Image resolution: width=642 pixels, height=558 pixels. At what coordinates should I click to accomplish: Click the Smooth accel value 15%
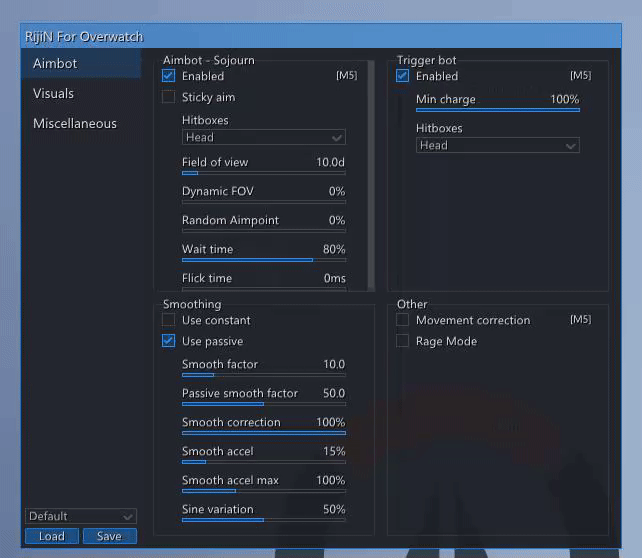[334, 451]
